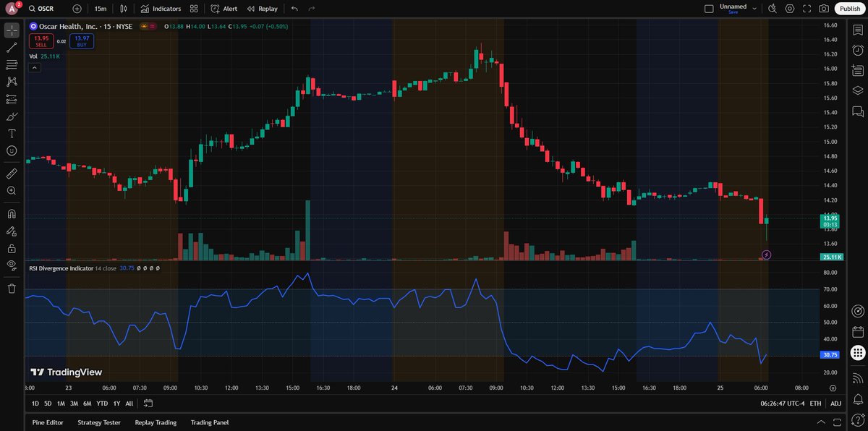This screenshot has height=431, width=868.
Task: Set the date range to YTD
Action: 101,404
